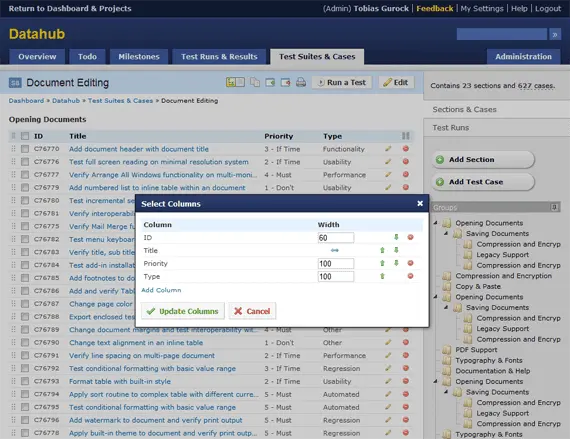The width and height of the screenshot is (570, 439).
Task: Collapse the topmost Saving Documents group
Action: (446, 233)
